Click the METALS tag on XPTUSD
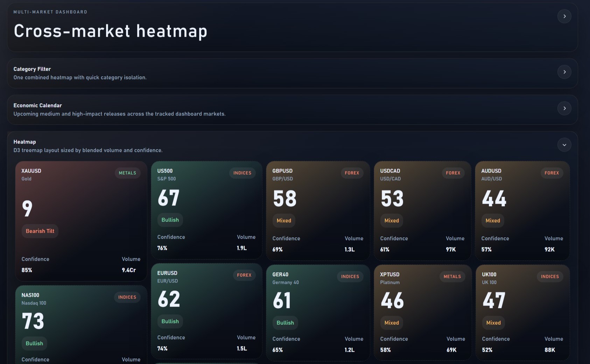 [x=452, y=276]
